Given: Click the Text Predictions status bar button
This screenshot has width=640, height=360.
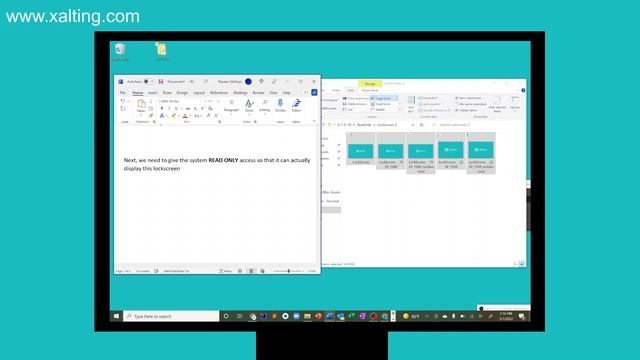Looking at the screenshot, I should coord(176,271).
